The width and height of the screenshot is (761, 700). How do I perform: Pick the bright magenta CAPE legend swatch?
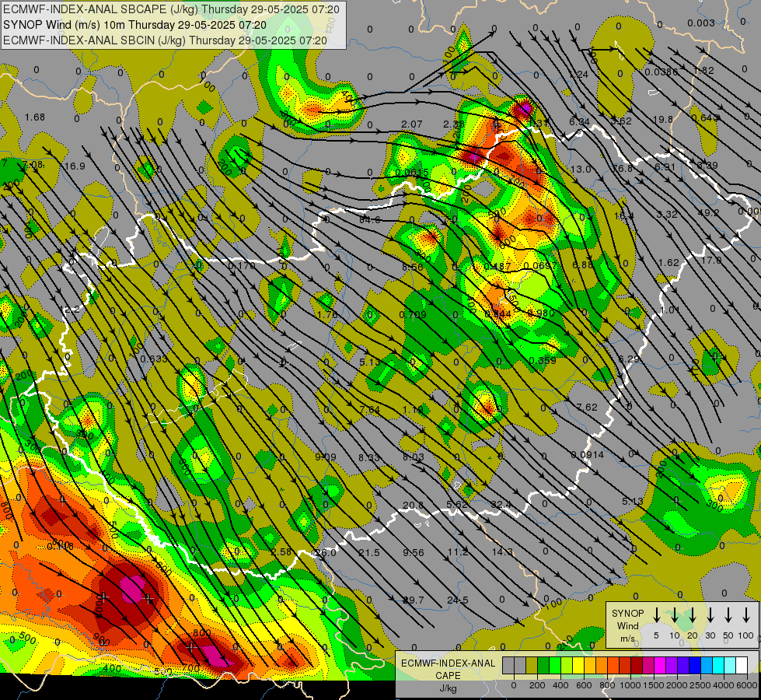click(x=660, y=665)
